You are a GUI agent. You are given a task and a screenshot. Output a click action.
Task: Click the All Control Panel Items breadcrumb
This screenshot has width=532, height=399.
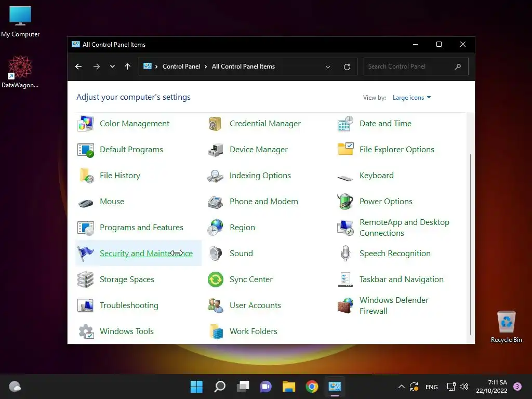[x=243, y=66]
